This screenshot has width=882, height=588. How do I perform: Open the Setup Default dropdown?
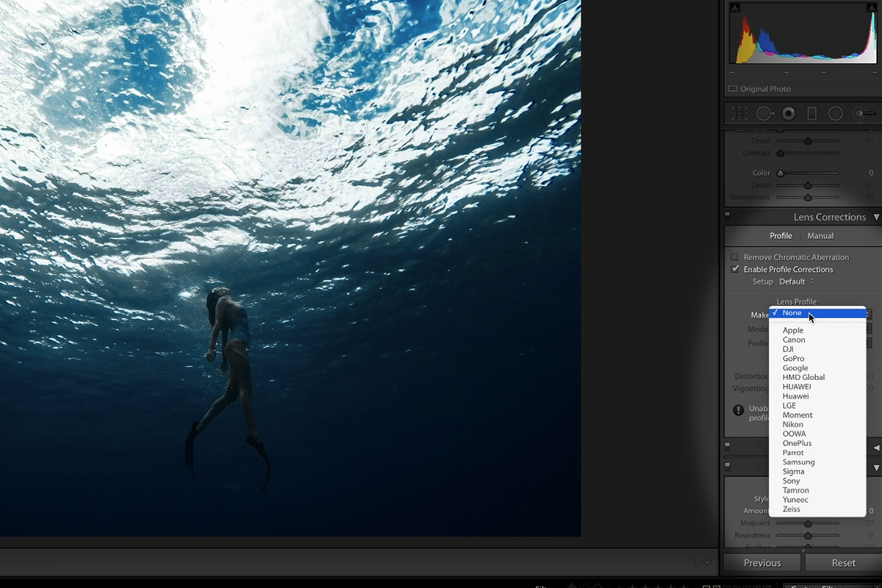pyautogui.click(x=796, y=282)
